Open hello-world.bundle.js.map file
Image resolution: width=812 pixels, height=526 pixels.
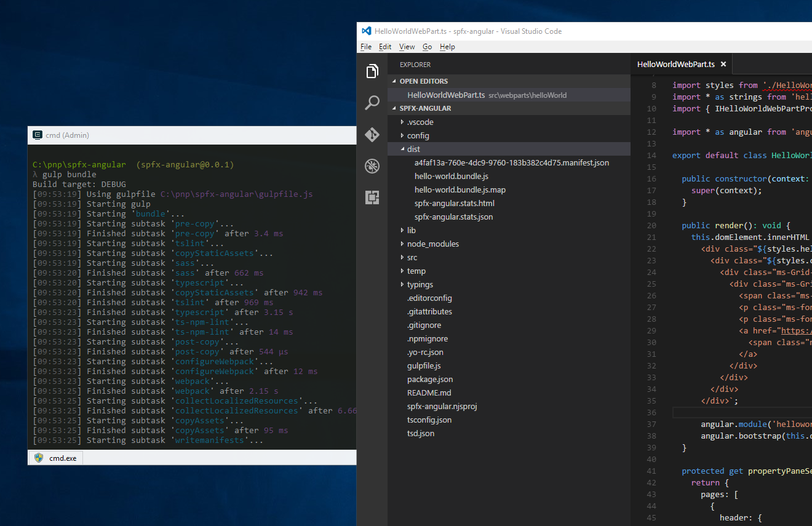(x=460, y=189)
